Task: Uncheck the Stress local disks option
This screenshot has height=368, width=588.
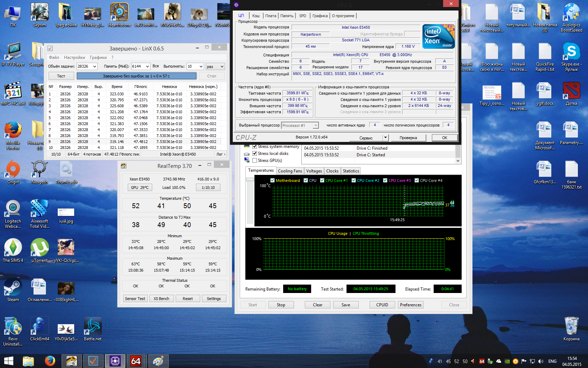Action: point(255,154)
